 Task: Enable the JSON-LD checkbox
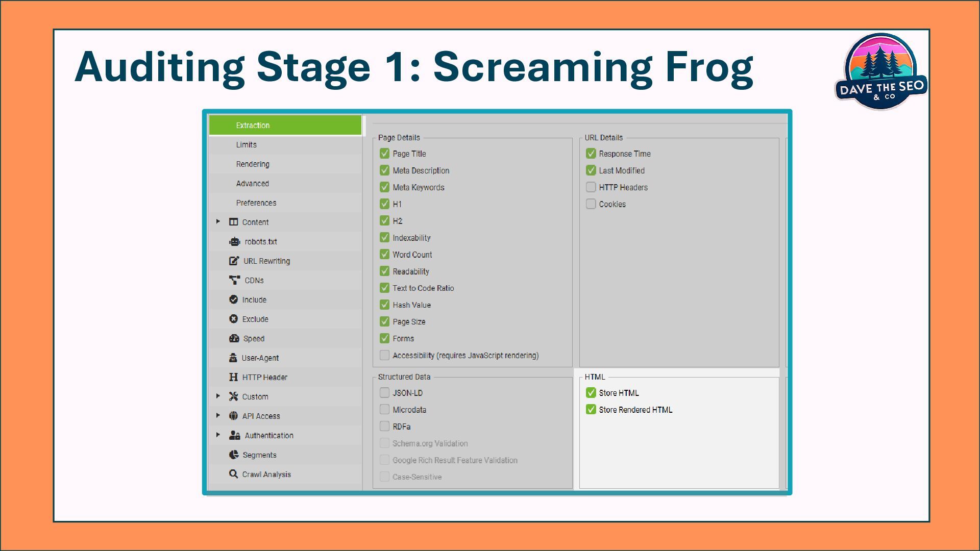[385, 393]
